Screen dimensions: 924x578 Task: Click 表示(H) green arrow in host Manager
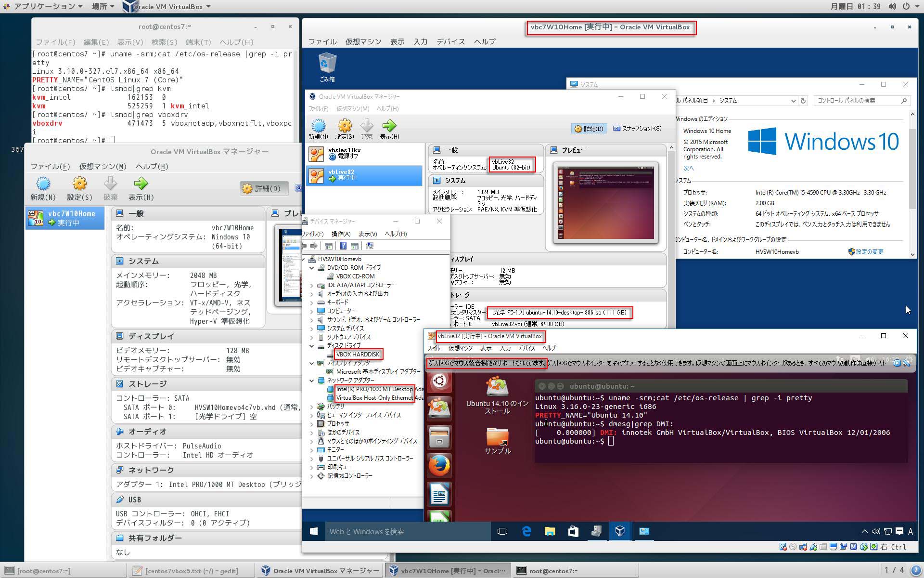tap(141, 188)
